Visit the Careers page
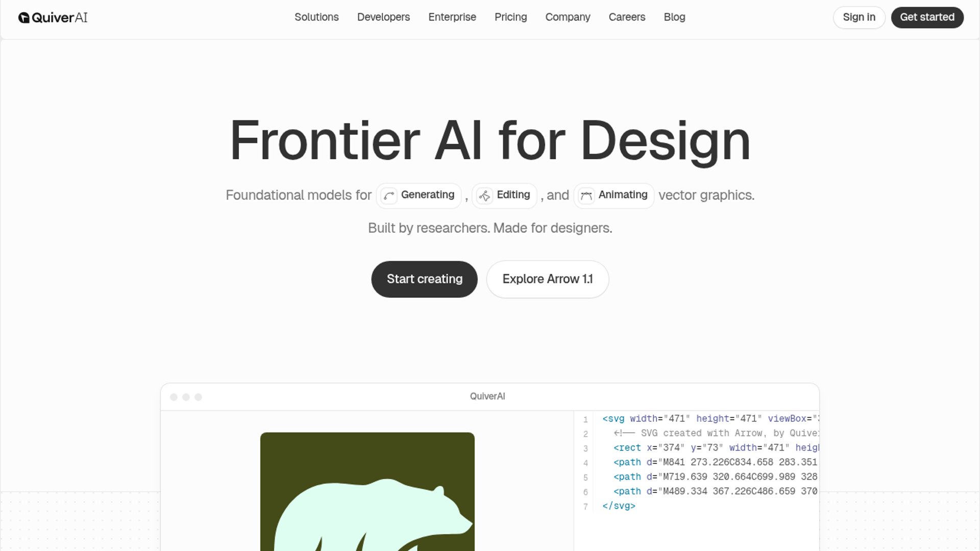Image resolution: width=980 pixels, height=551 pixels. 627,17
